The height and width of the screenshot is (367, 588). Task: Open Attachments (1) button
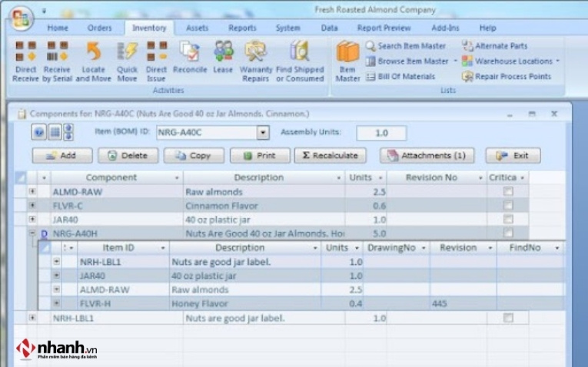pos(427,155)
